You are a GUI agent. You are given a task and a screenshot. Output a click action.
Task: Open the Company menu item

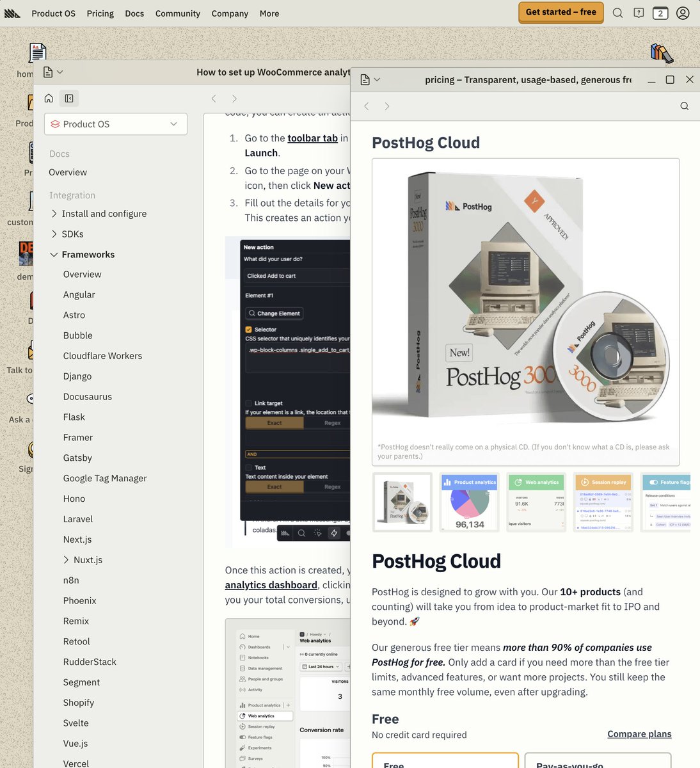(230, 13)
